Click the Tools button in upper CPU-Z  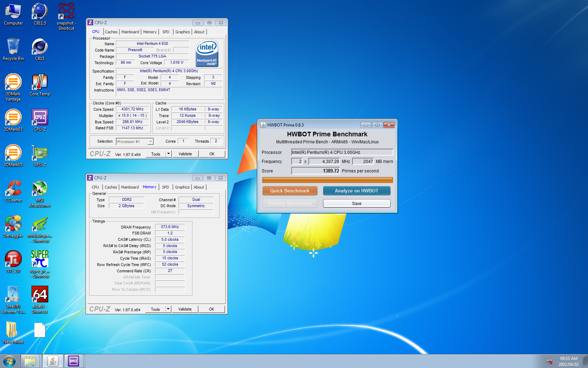pyautogui.click(x=156, y=154)
